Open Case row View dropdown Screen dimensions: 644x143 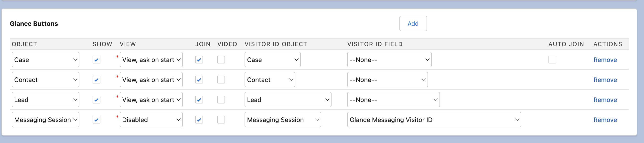(151, 60)
